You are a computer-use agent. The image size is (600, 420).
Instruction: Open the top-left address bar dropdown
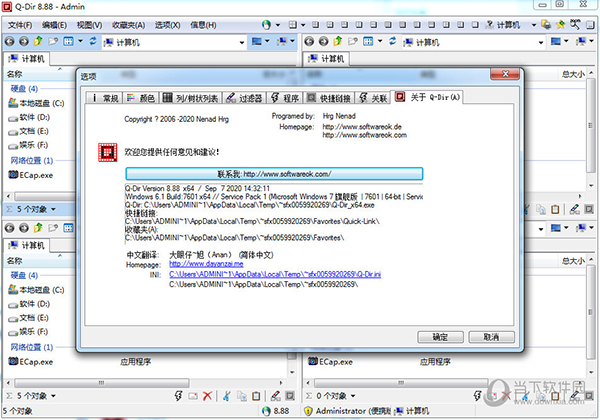[242, 42]
